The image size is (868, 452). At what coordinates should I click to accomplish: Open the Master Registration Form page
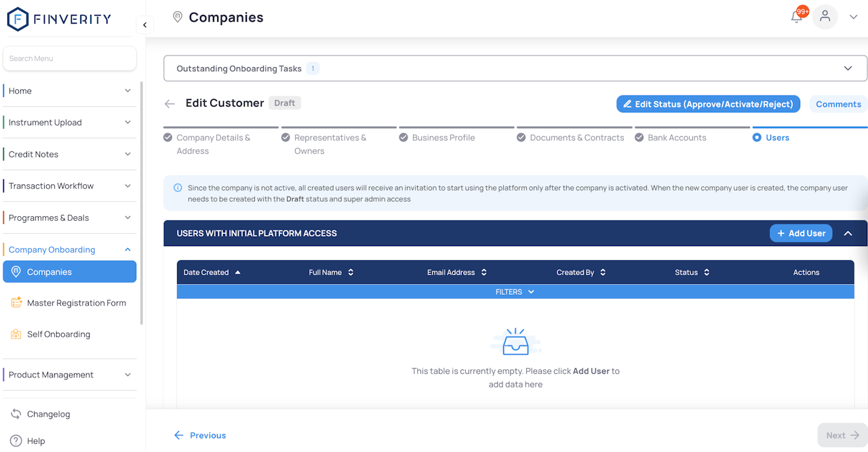click(76, 303)
